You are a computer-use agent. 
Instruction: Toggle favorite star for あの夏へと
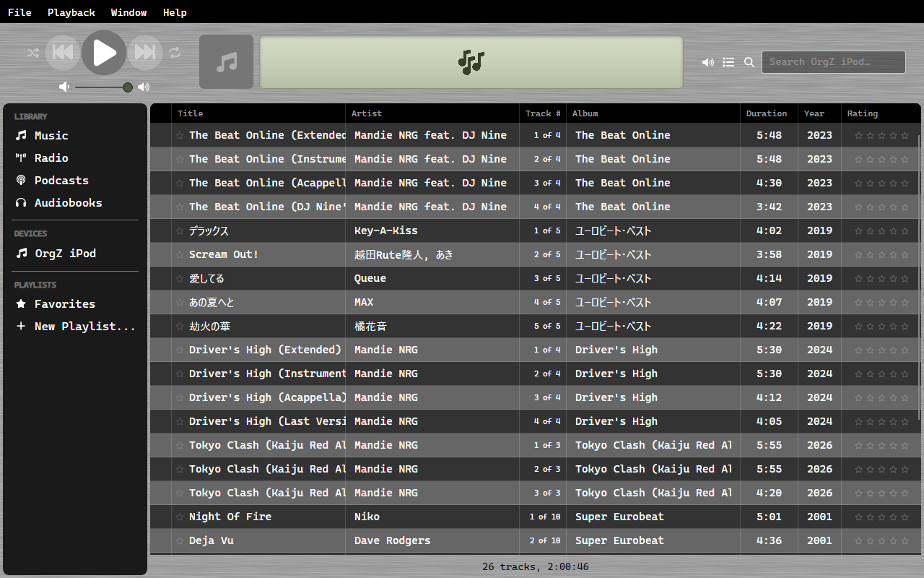point(180,302)
